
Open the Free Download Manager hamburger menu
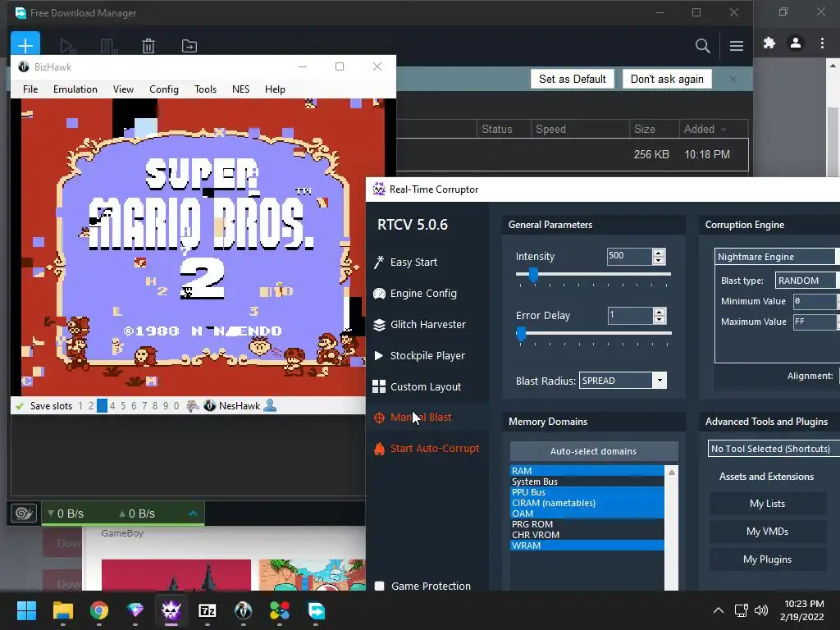(737, 46)
